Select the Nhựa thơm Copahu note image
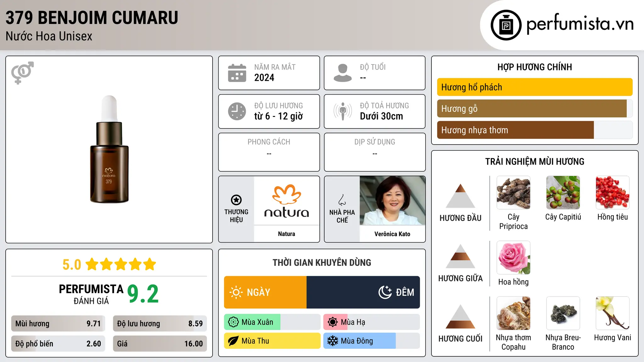The width and height of the screenshot is (644, 362). (514, 313)
